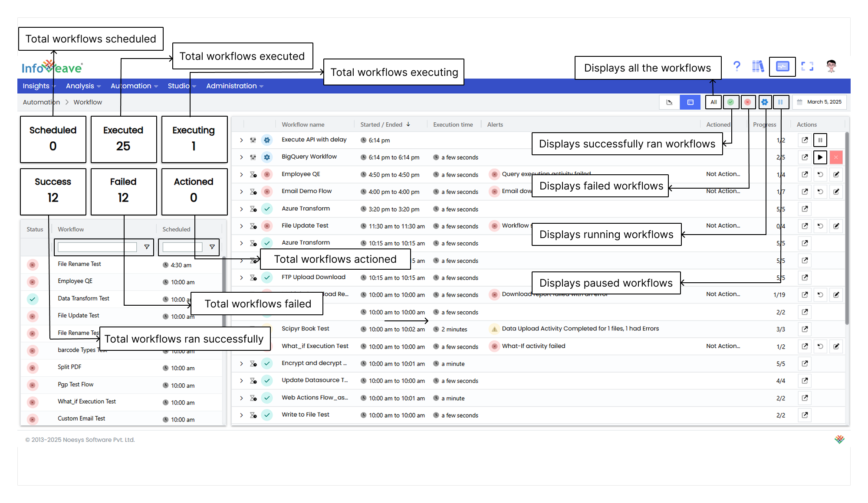Edit action note for Email Demo Flow
The height and width of the screenshot is (503, 868).
click(x=836, y=191)
